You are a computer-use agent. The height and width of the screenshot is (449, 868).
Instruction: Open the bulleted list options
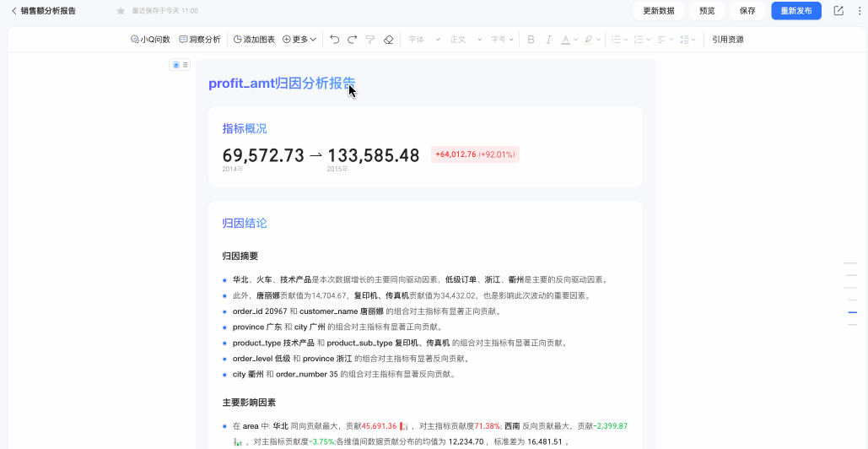619,40
